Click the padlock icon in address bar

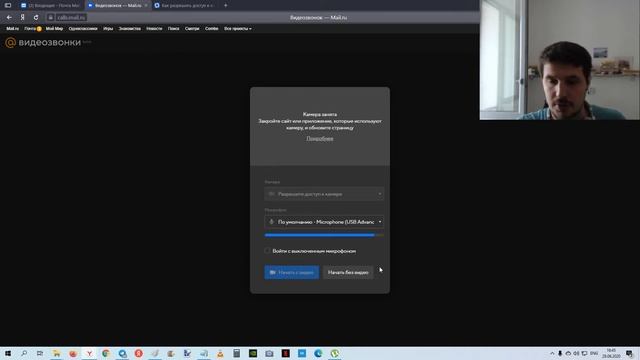pyautogui.click(x=51, y=18)
